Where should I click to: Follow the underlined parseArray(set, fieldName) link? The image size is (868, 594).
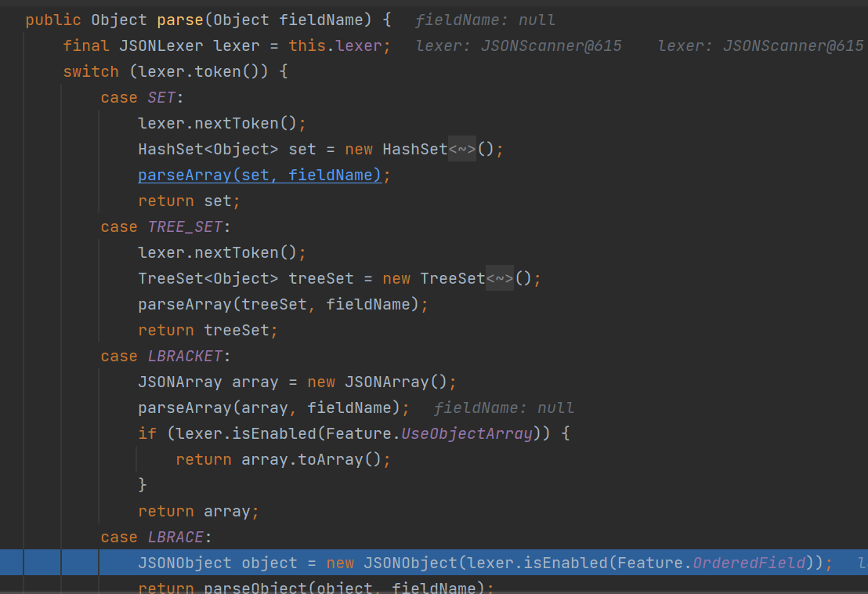(x=259, y=175)
